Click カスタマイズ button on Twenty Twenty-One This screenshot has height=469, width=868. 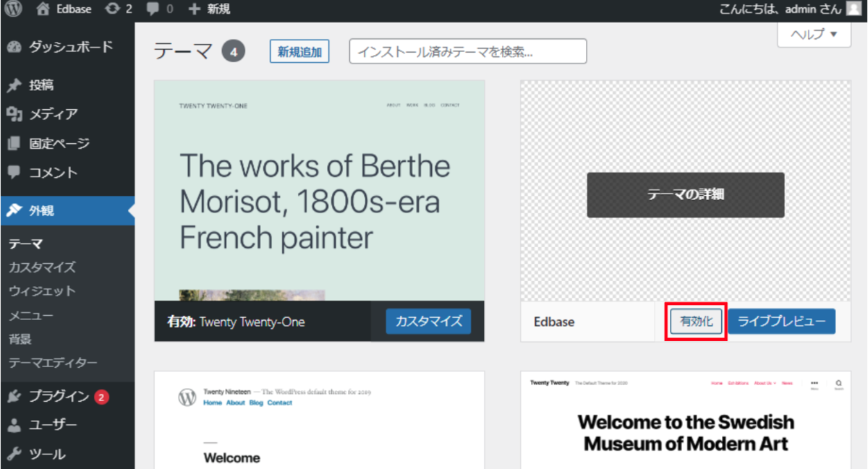click(428, 322)
